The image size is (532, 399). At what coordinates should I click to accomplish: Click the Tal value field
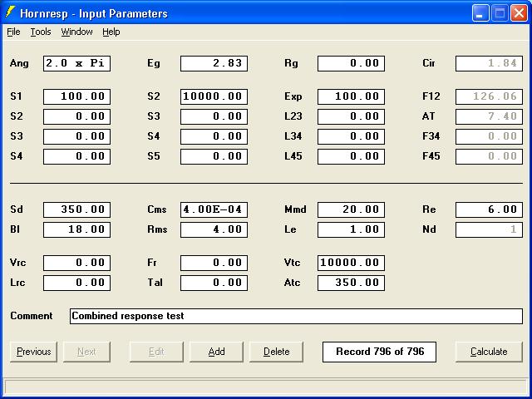coord(214,283)
